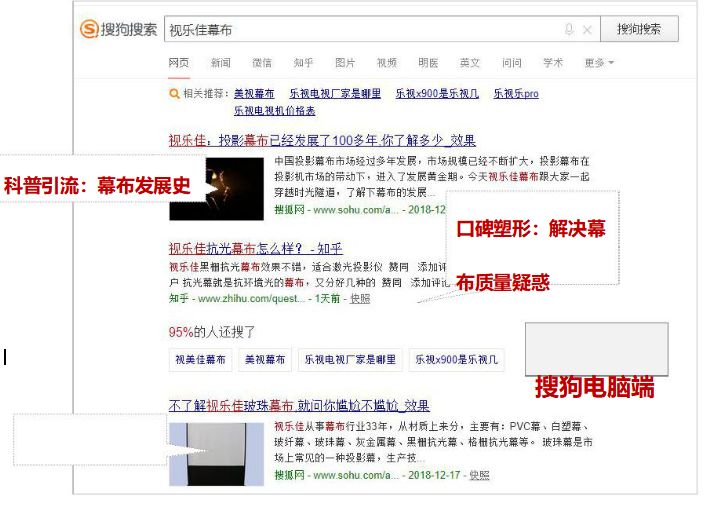This screenshot has height=505, width=726.
Task: Switch to the 视频 tab
Action: pyautogui.click(x=387, y=62)
